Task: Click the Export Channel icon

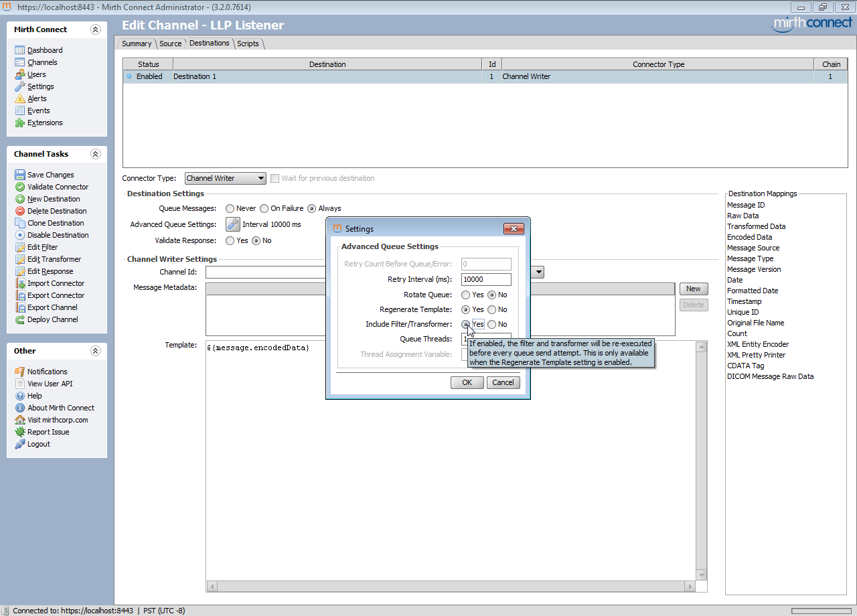Action: (x=20, y=307)
